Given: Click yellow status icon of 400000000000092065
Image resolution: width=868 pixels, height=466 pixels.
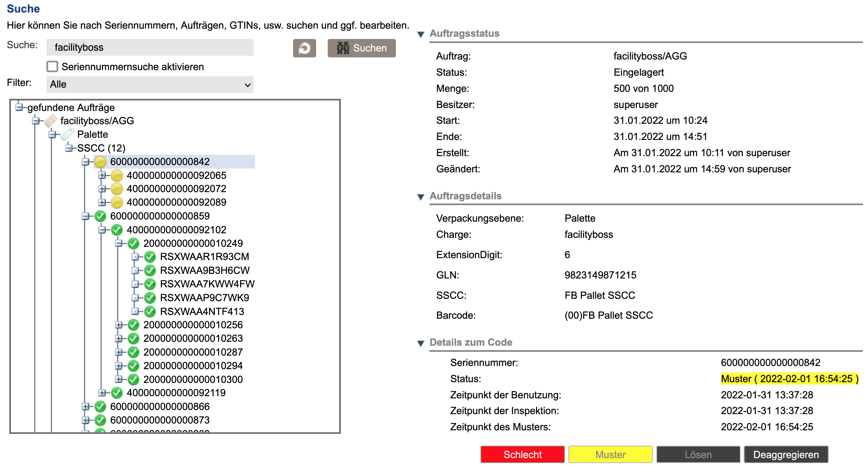Looking at the screenshot, I should 117,175.
